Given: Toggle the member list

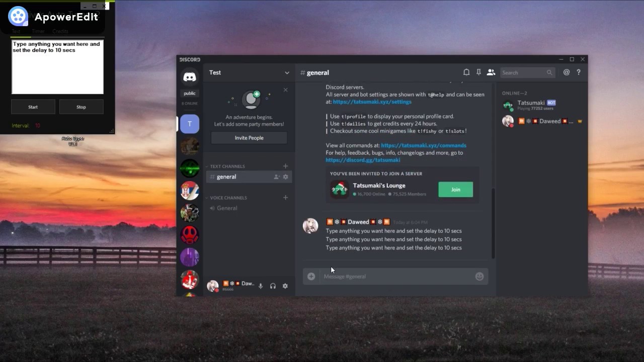Looking at the screenshot, I should 491,72.
